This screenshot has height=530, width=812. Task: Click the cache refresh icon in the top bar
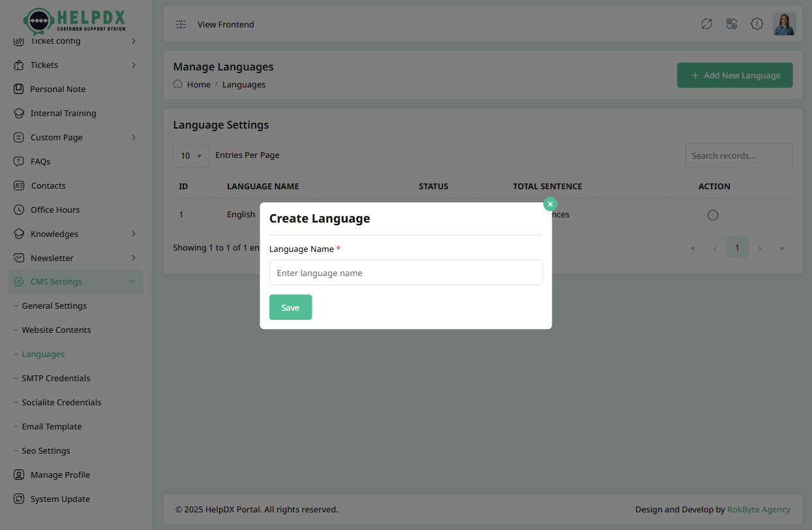click(706, 23)
